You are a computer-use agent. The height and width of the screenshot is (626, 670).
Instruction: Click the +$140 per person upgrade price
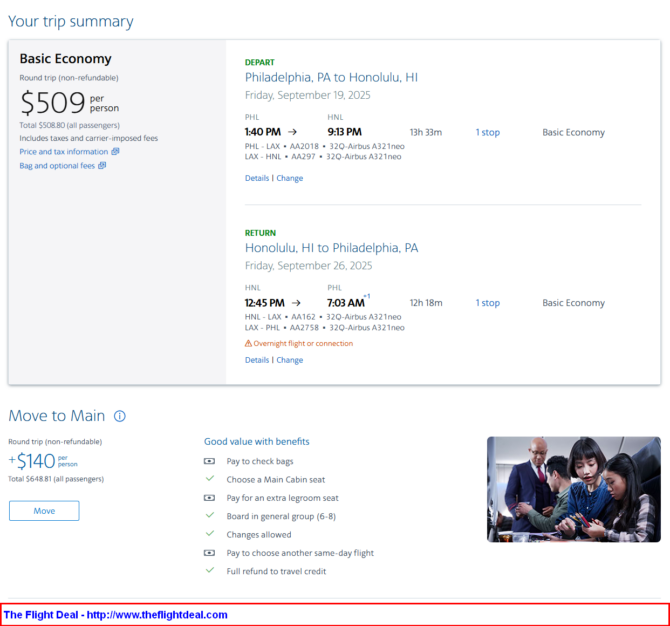43,461
